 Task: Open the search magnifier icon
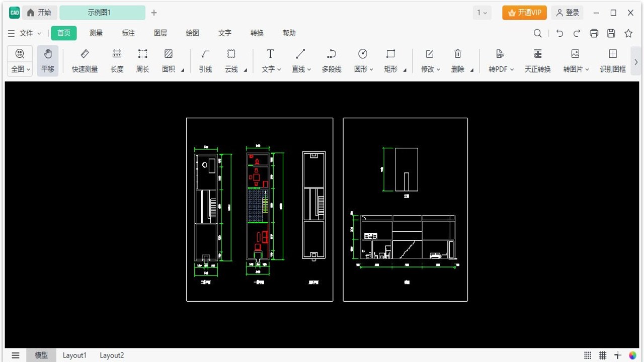[x=538, y=33]
